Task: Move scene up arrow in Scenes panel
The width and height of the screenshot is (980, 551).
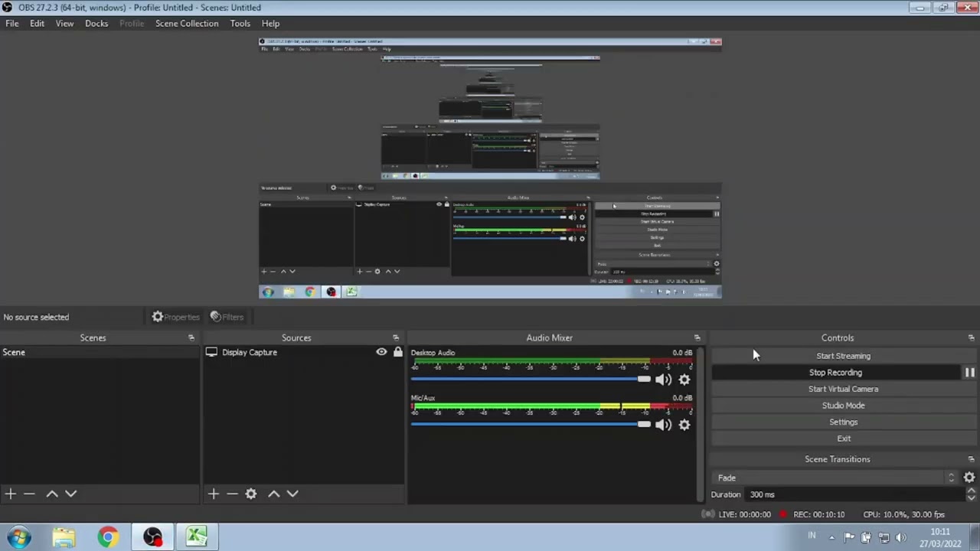Action: [x=52, y=494]
